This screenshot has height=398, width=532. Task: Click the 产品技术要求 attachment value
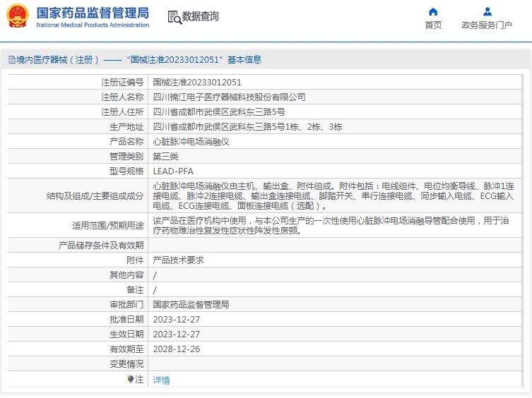point(178,260)
